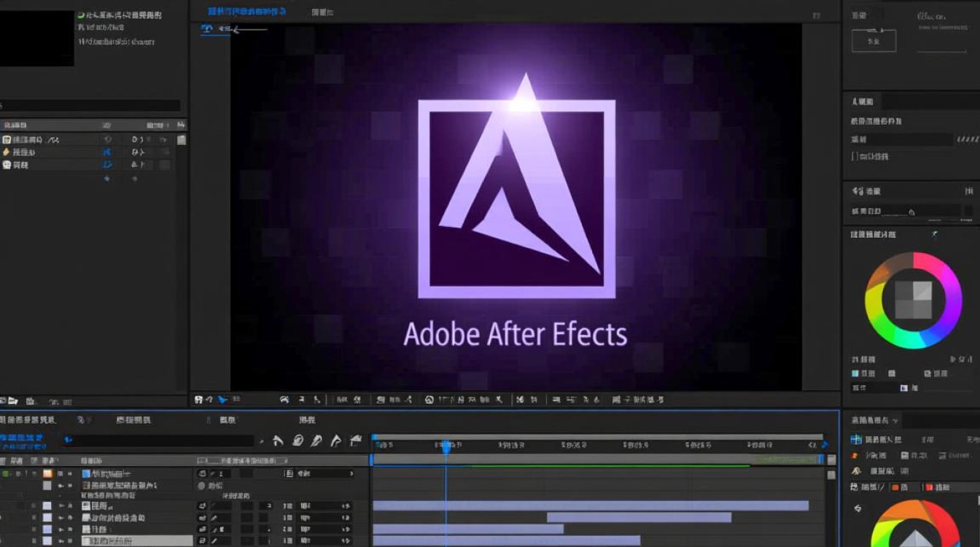Click the blue playhead marker on the time ruler
The height and width of the screenshot is (547, 980).
(446, 446)
